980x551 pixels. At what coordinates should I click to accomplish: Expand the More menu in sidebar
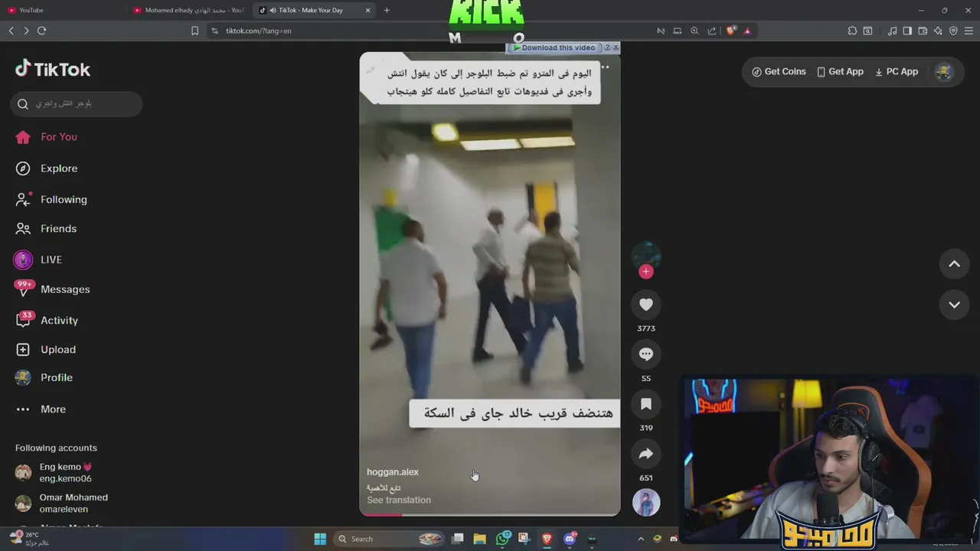coord(41,409)
